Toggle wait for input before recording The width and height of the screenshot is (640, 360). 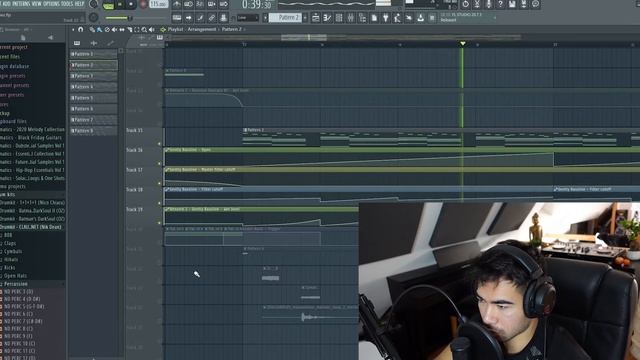point(188,4)
